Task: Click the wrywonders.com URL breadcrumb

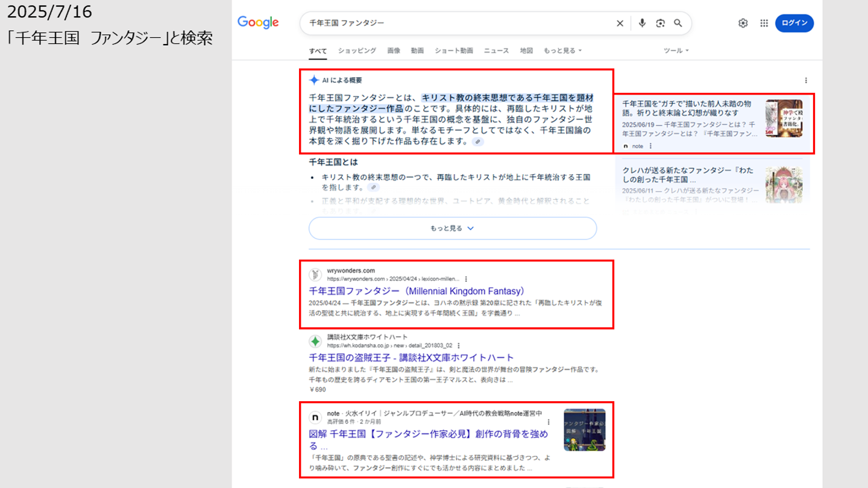Action: 393,279
